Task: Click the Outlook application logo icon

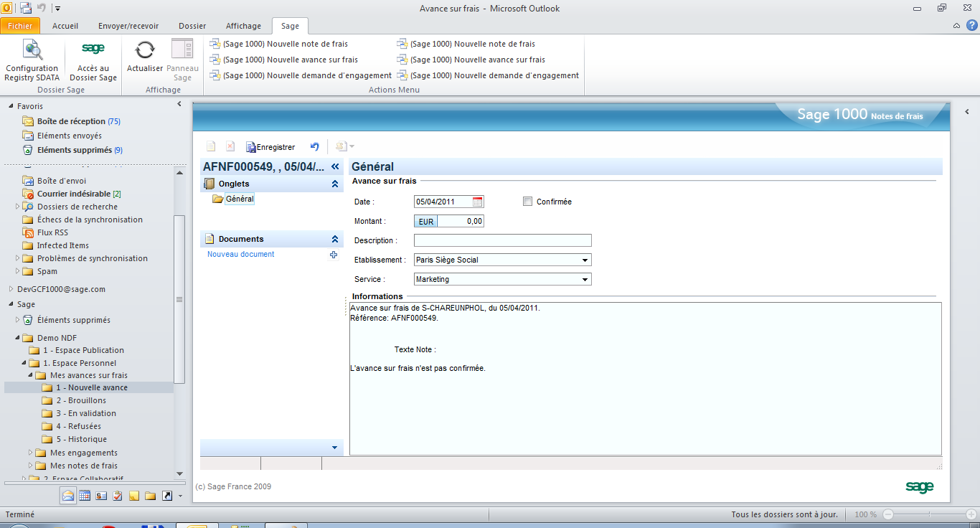Action: (7, 8)
